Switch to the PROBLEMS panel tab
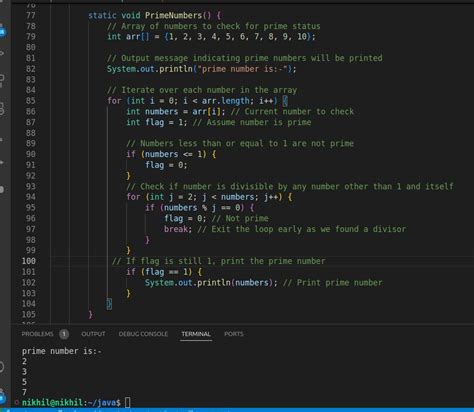Image resolution: width=474 pixels, height=412 pixels. (37, 334)
